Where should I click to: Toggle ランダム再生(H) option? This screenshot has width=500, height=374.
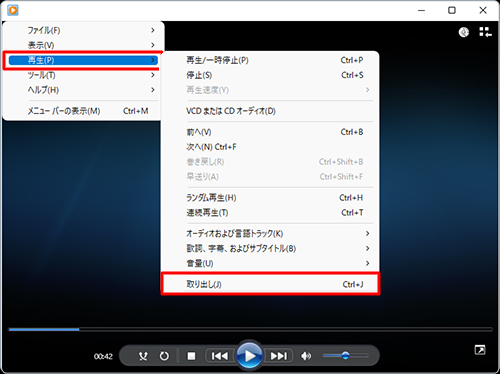click(270, 198)
